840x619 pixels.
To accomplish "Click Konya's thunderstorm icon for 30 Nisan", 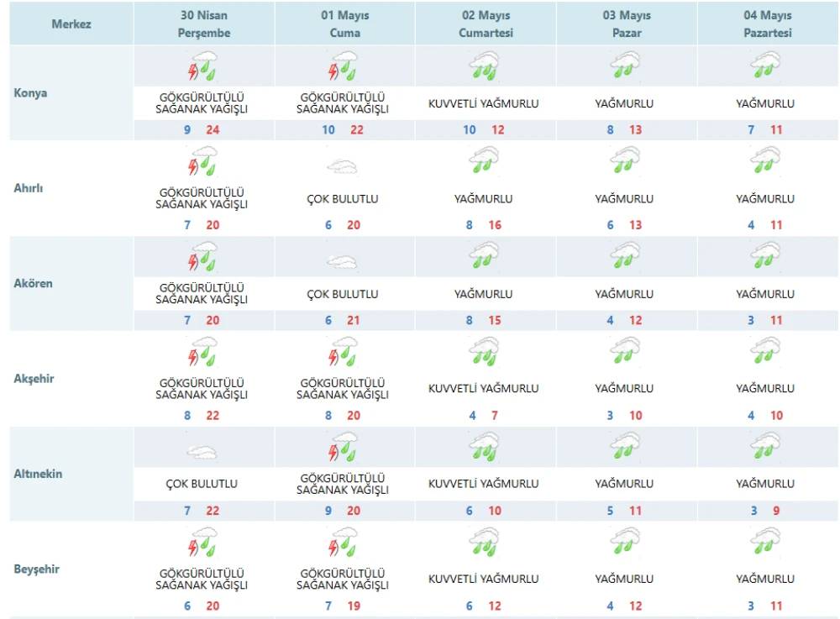I will coord(202,66).
